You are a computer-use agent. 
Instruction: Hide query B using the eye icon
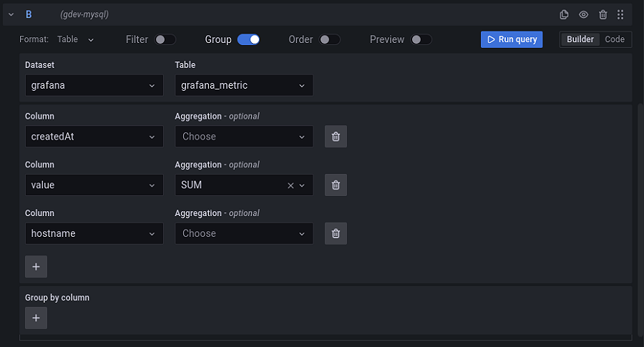tap(583, 14)
